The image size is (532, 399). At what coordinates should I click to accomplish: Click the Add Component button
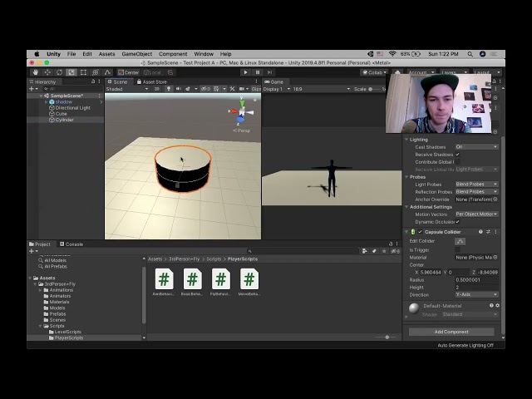451,332
